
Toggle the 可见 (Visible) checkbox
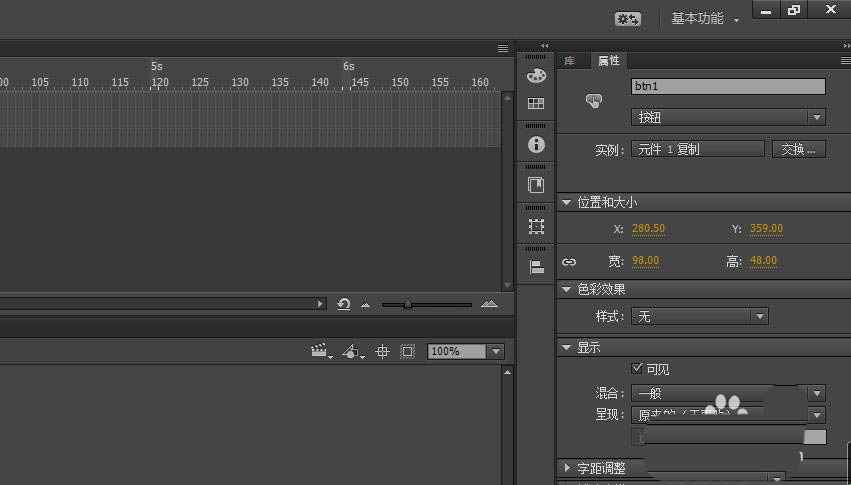(638, 369)
